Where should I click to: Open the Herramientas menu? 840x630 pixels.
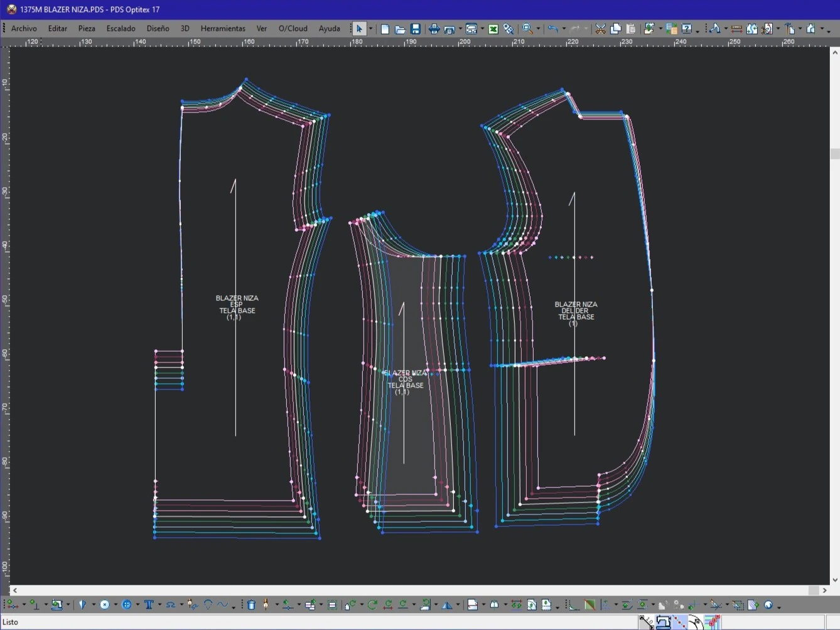[x=223, y=29]
